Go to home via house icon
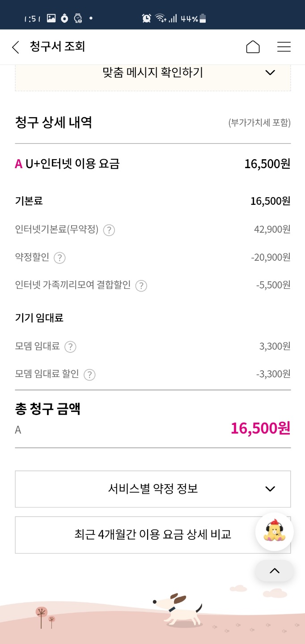305x644 pixels. (253, 47)
